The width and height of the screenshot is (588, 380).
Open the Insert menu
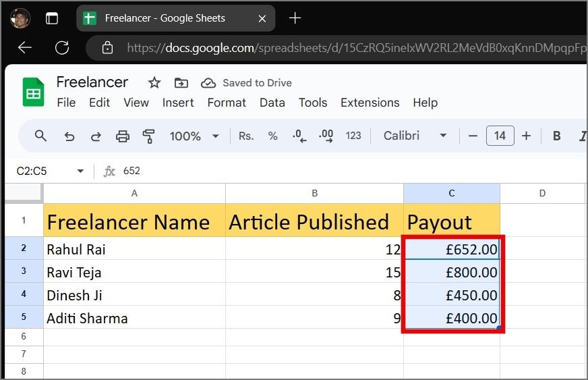pyautogui.click(x=178, y=103)
